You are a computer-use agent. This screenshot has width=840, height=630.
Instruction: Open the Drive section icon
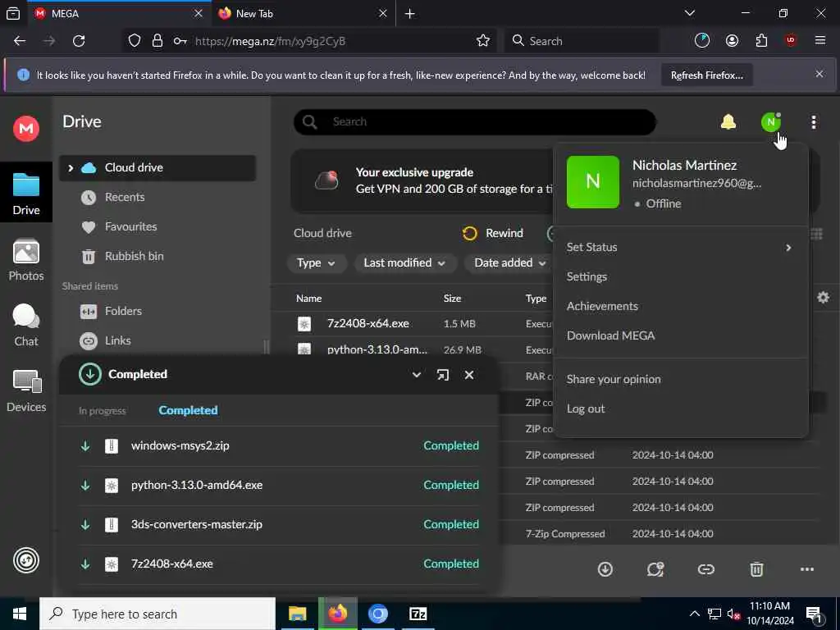click(x=25, y=194)
